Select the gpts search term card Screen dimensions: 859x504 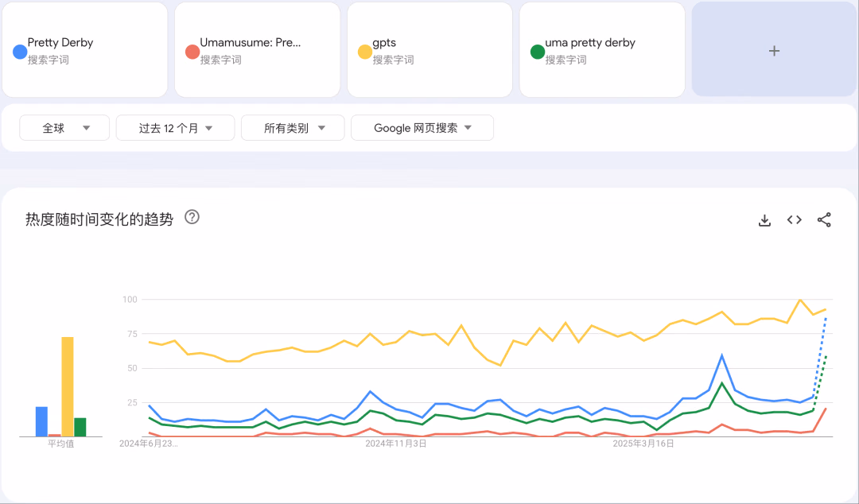click(x=430, y=50)
